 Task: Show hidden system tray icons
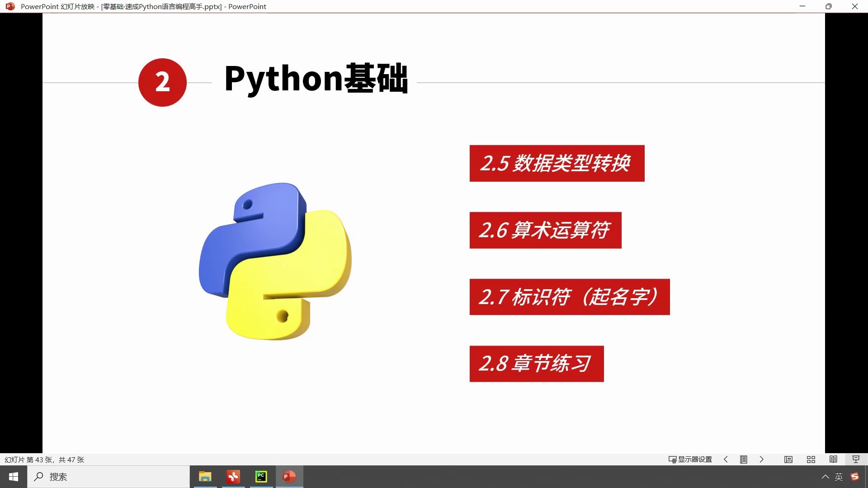pos(825,477)
